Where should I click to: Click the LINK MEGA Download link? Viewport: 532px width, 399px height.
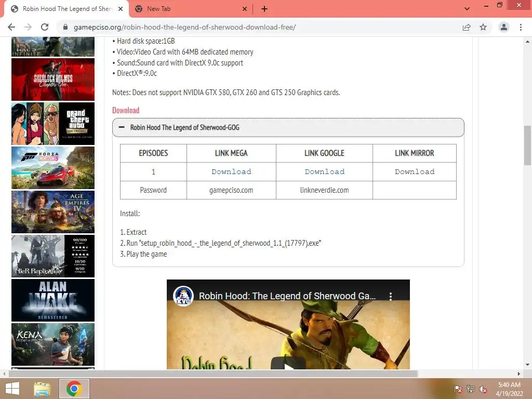point(231,171)
